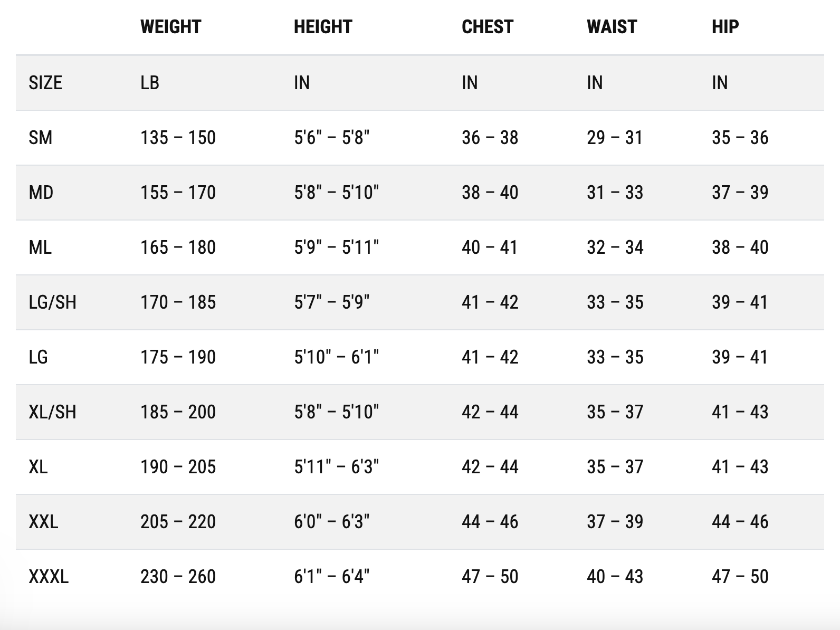Select the SIZE label cell
The image size is (840, 630).
[45, 83]
